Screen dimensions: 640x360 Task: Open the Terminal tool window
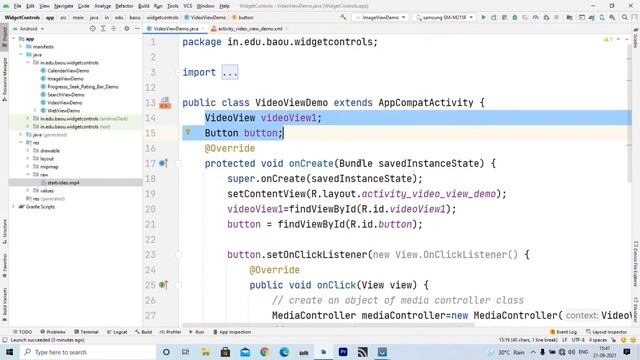[87, 332]
